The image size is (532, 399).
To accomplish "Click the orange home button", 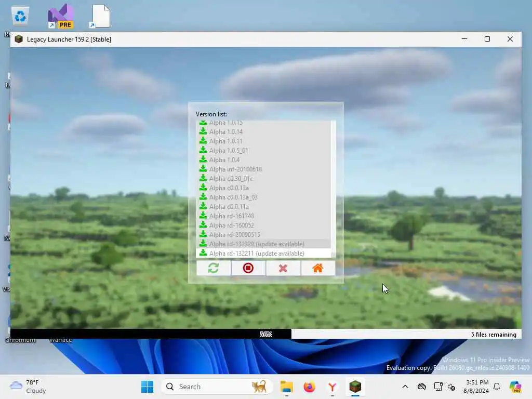I will (318, 268).
